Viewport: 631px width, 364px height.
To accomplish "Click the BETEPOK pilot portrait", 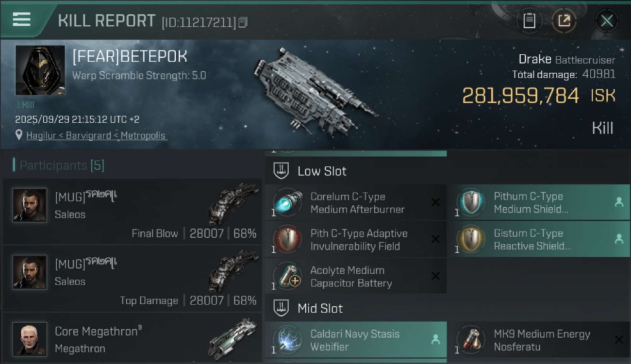I will tap(40, 70).
